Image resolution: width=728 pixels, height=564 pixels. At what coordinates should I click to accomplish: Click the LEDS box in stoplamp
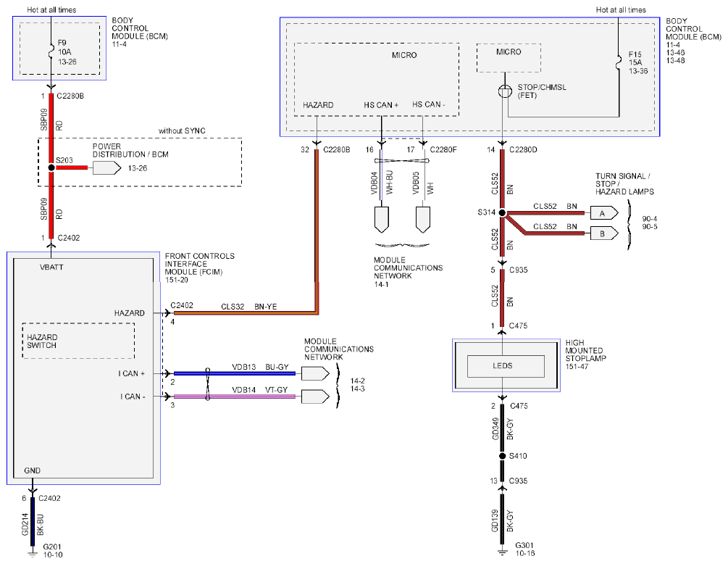506,366
